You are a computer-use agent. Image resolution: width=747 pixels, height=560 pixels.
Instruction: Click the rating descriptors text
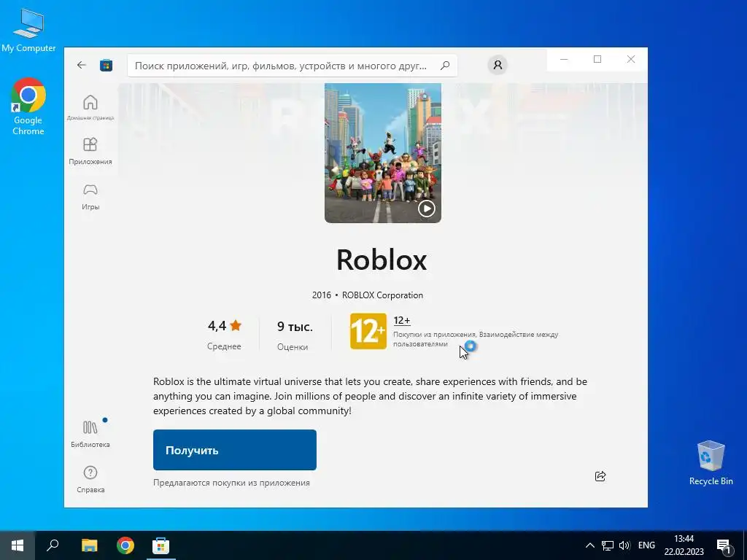pyautogui.click(x=476, y=339)
